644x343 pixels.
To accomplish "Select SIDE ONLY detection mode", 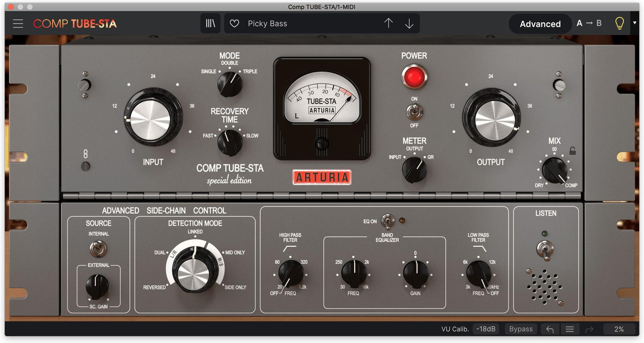I will point(235,287).
